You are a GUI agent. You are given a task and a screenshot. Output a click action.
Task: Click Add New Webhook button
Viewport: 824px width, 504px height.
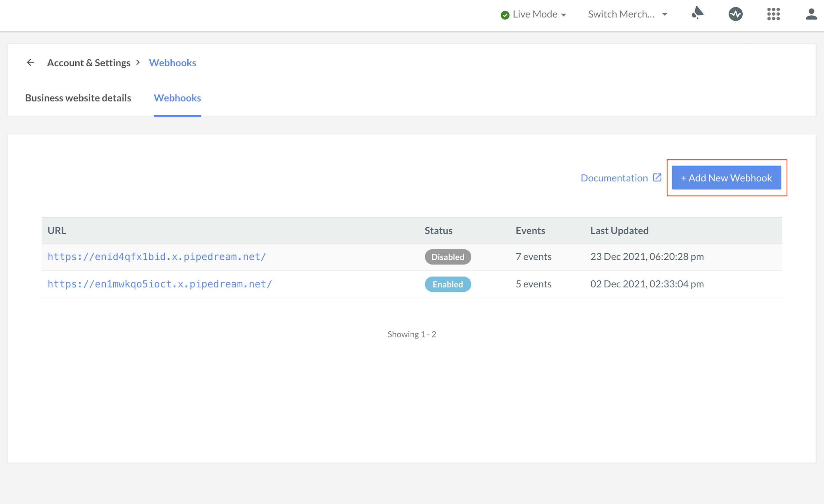point(726,178)
